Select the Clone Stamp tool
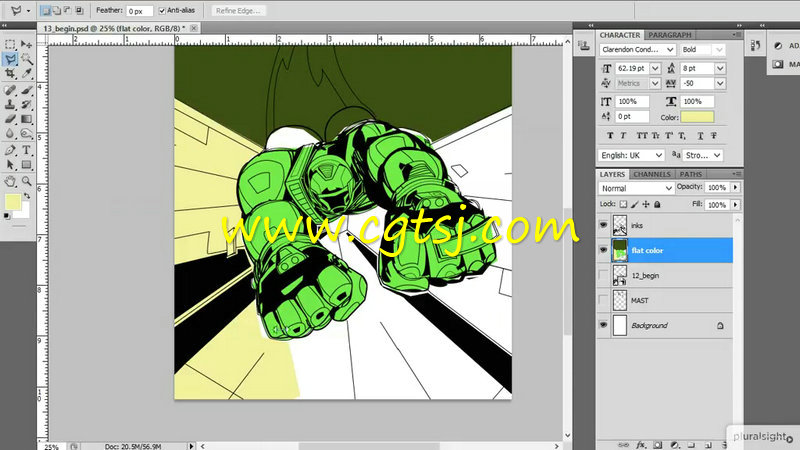This screenshot has width=800, height=450. pyautogui.click(x=10, y=105)
